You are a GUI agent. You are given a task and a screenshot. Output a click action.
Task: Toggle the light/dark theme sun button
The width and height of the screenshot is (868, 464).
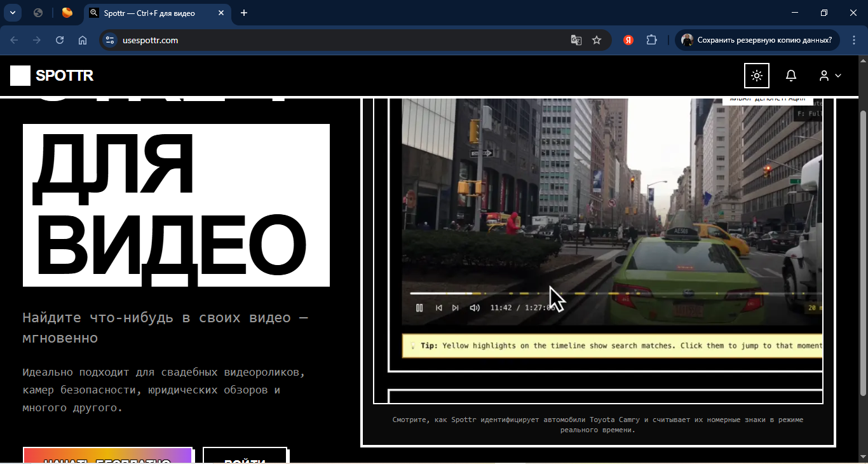click(x=756, y=76)
